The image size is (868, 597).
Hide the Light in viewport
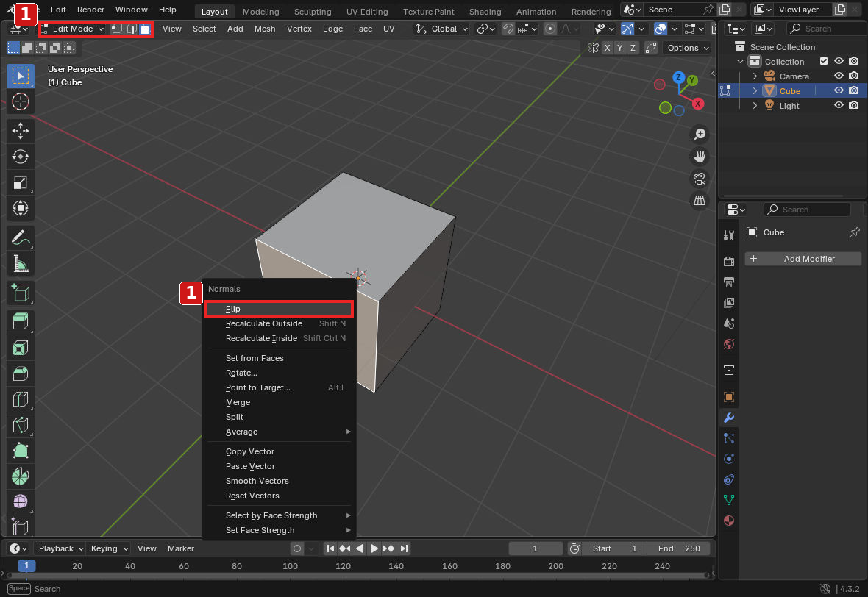(x=839, y=105)
